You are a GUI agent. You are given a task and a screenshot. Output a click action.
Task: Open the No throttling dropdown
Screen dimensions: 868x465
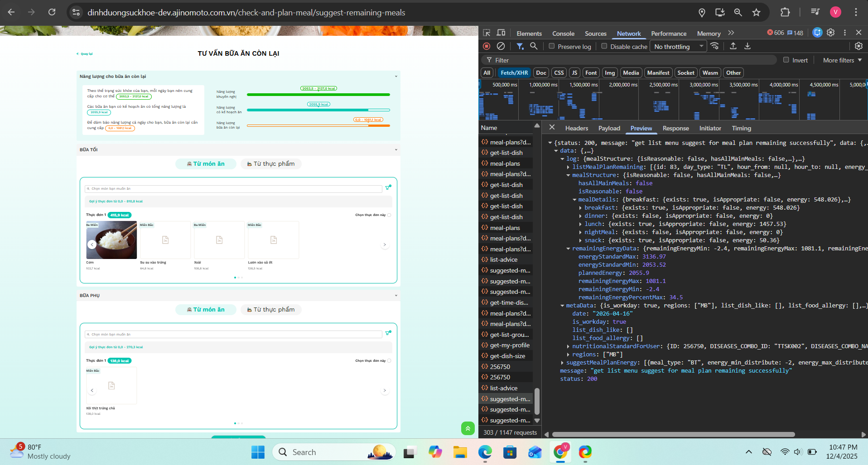[678, 46]
